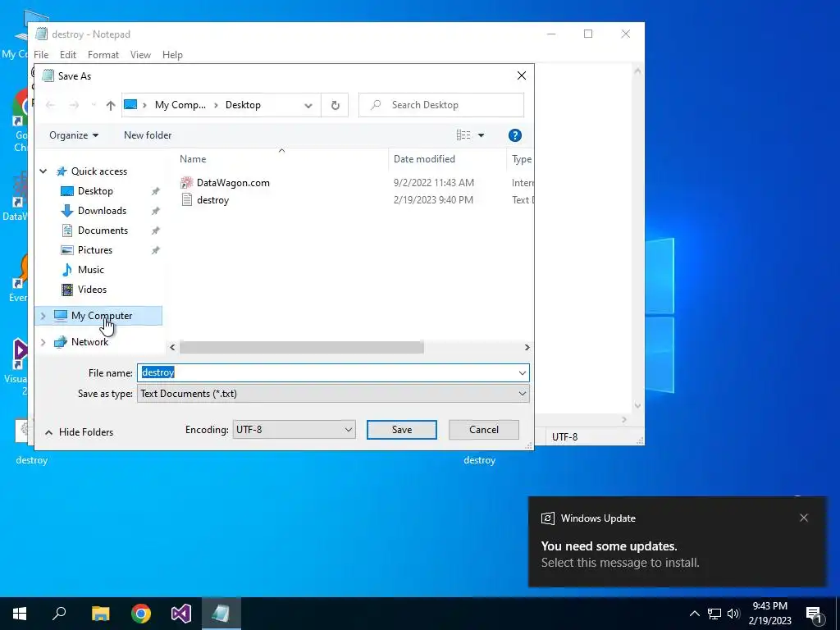Open the volume speaker tray icon
This screenshot has height=630, width=840.
[x=733, y=614]
